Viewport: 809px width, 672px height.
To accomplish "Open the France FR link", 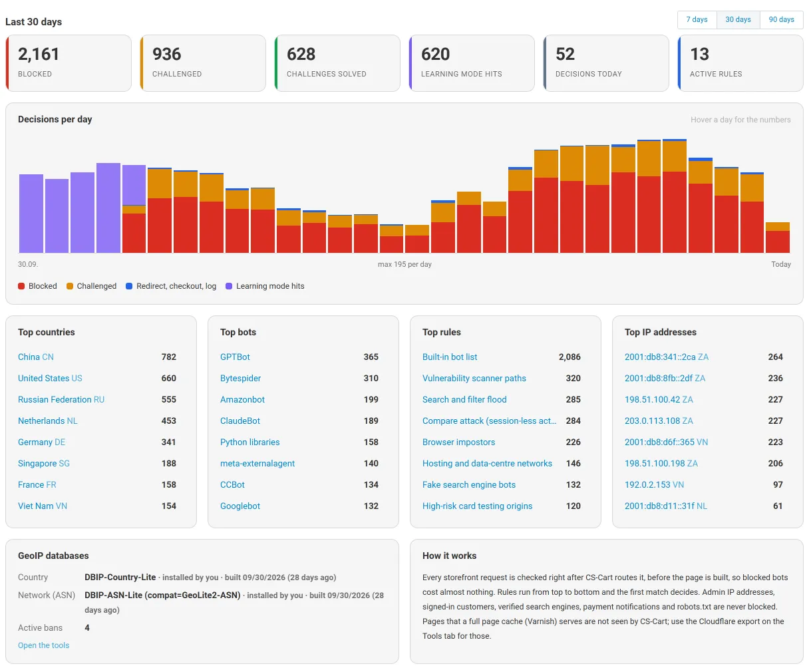I will tap(37, 485).
